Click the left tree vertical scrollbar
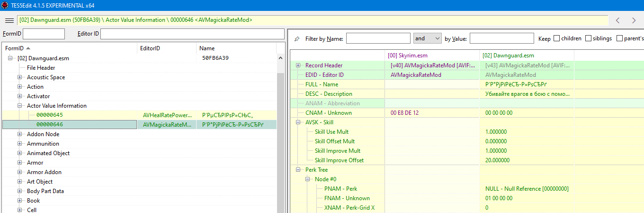 pyautogui.click(x=280, y=142)
